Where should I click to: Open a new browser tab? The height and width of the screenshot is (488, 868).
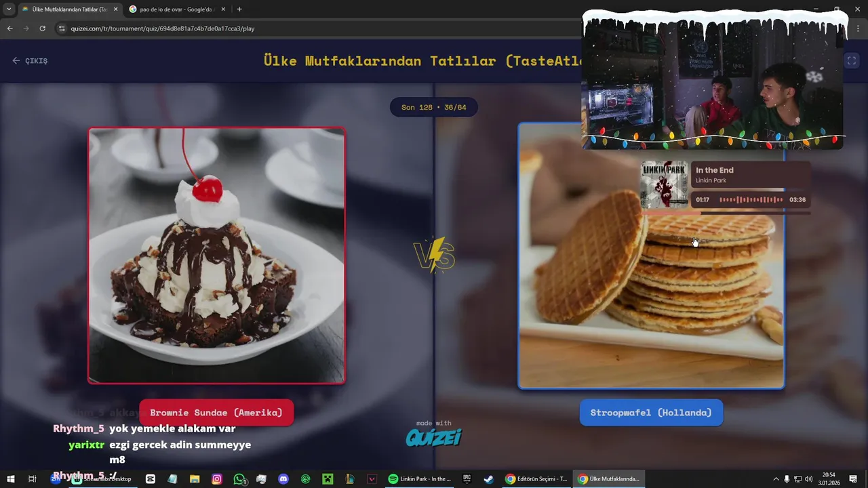tap(239, 9)
